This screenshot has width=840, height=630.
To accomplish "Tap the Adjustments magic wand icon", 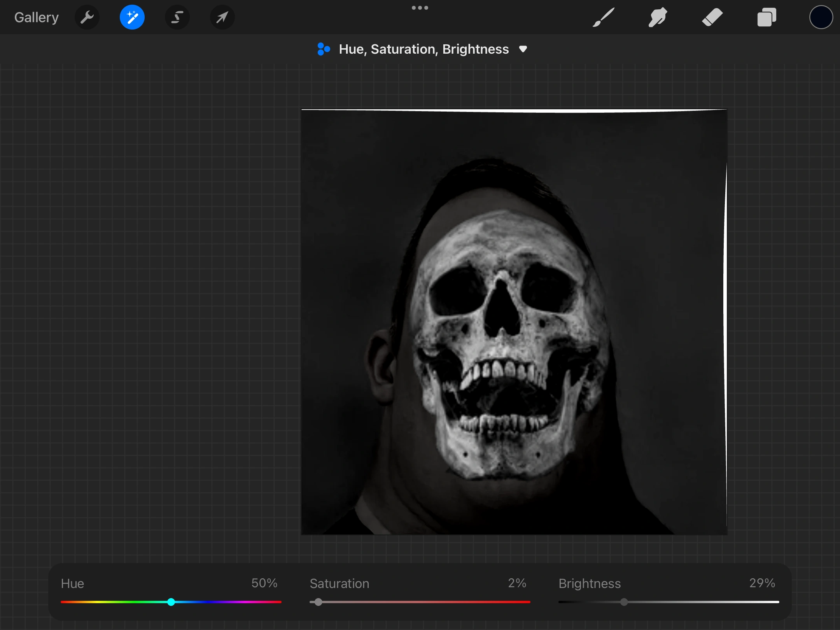I will click(132, 17).
